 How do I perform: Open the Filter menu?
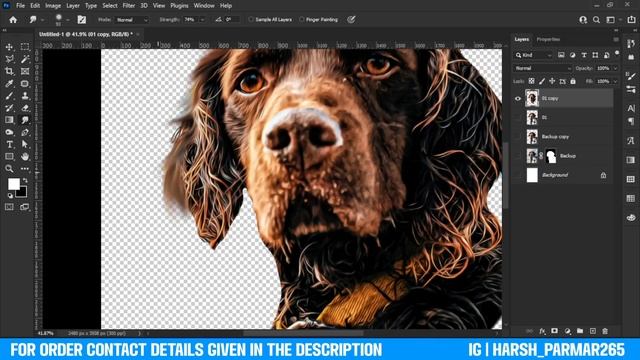point(129,6)
